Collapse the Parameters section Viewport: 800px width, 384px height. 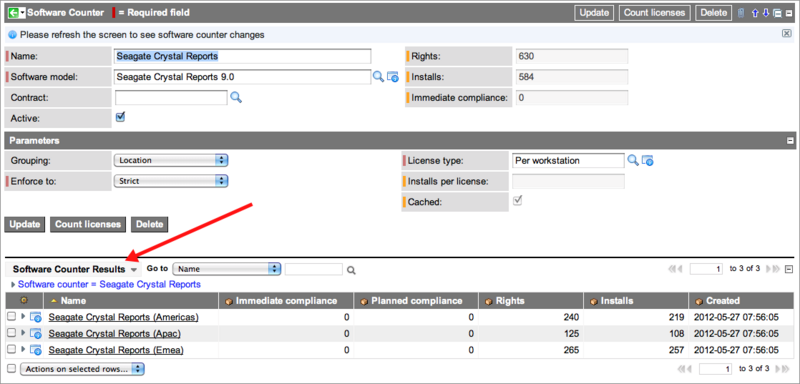pos(790,141)
